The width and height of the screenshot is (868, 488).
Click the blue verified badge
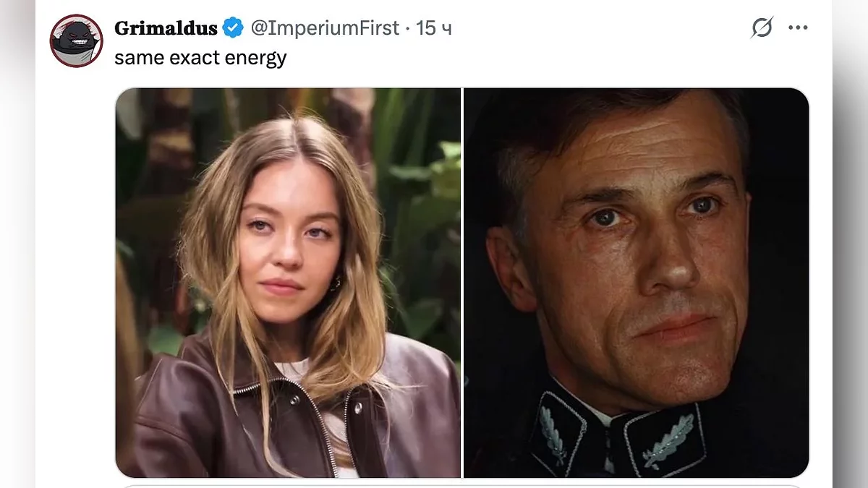tap(233, 28)
